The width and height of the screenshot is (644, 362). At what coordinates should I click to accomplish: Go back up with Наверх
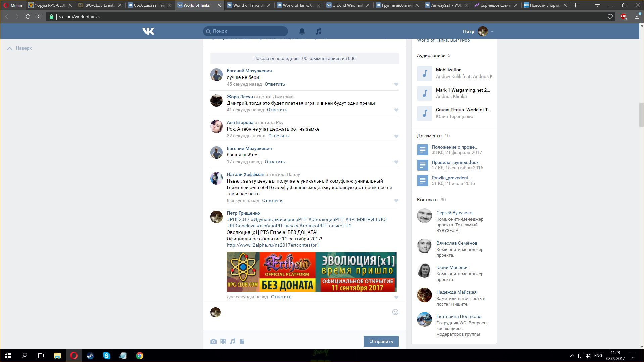20,48
